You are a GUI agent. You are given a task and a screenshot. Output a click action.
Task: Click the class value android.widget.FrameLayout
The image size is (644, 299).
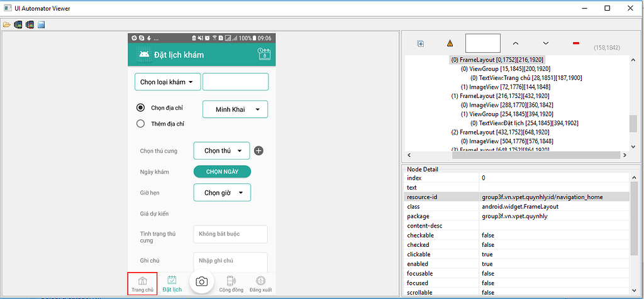coord(520,206)
